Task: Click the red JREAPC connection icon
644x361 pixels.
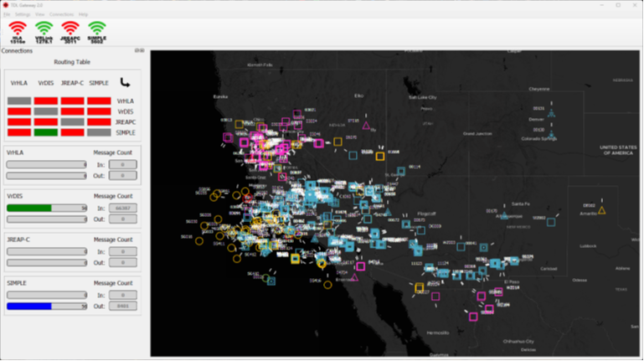Action: coord(70,31)
